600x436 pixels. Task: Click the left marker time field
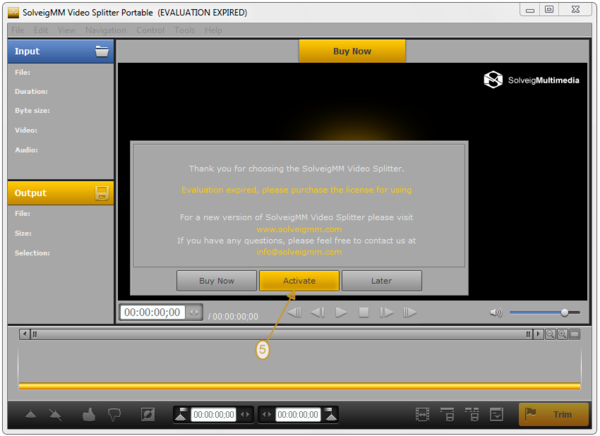click(x=214, y=415)
